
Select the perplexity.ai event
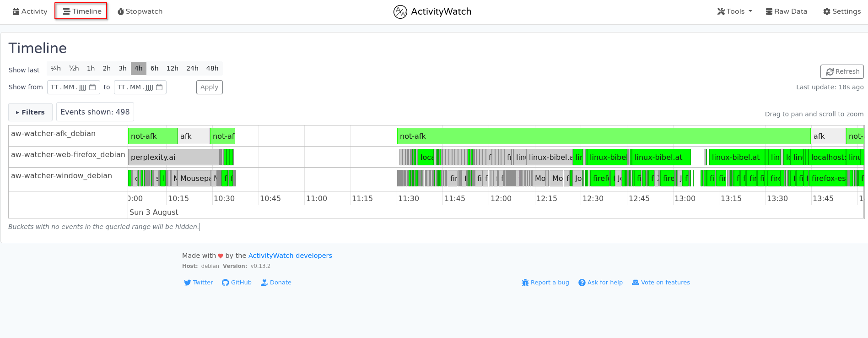tap(173, 157)
